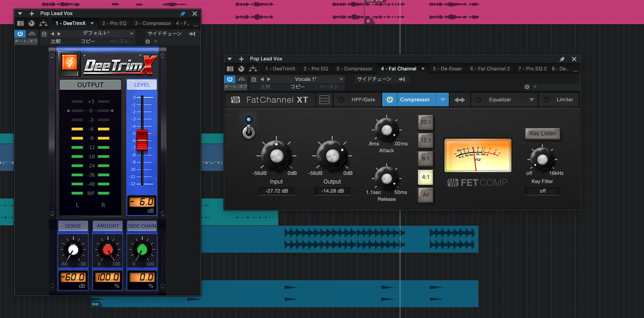Click コピー button in DeeTrimX window
644x318 pixels.
[88, 41]
